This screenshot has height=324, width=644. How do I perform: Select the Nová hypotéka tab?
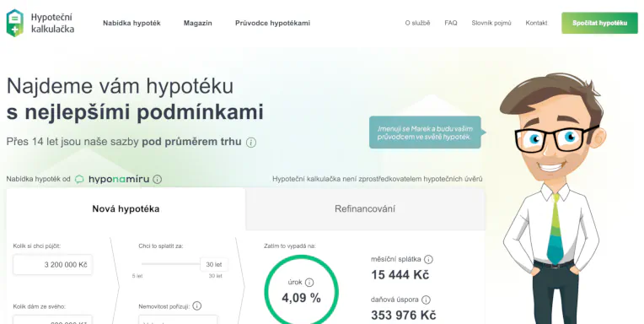coord(126,209)
